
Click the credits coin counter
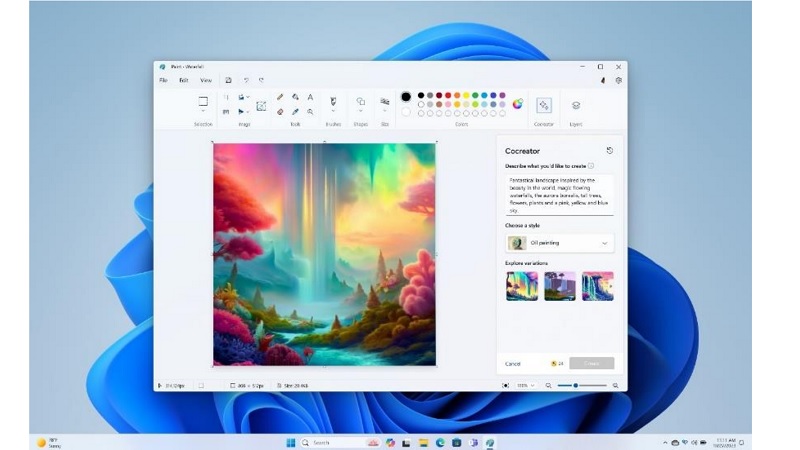point(557,364)
